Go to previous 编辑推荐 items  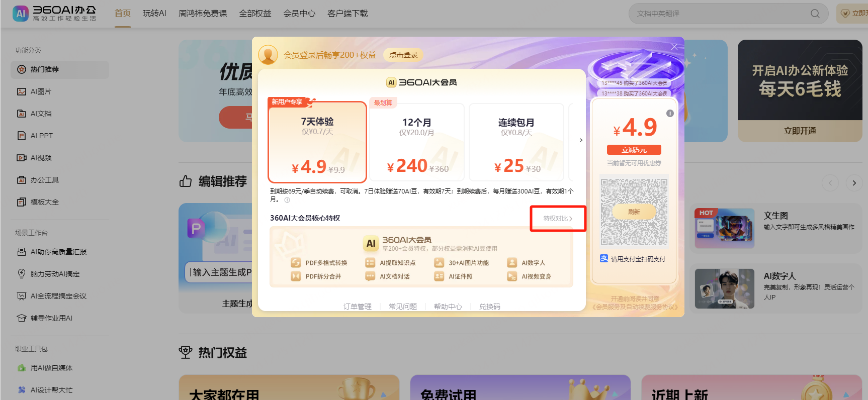point(830,183)
